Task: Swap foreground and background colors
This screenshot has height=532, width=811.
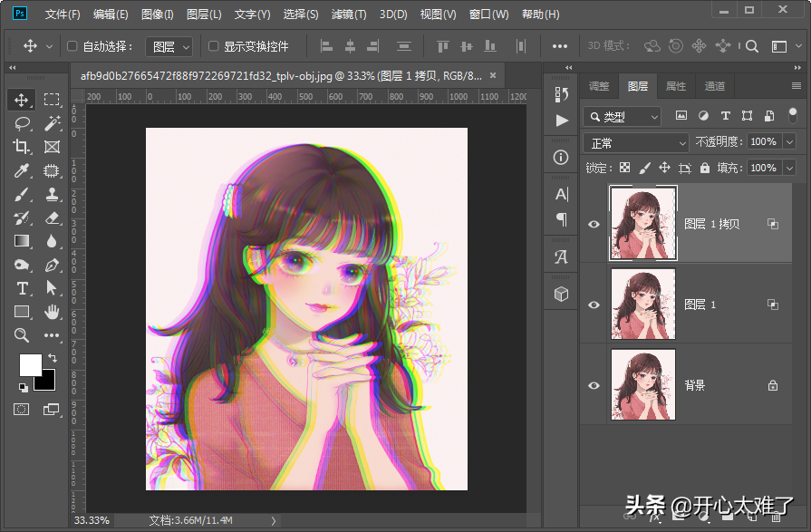Action: click(x=53, y=357)
